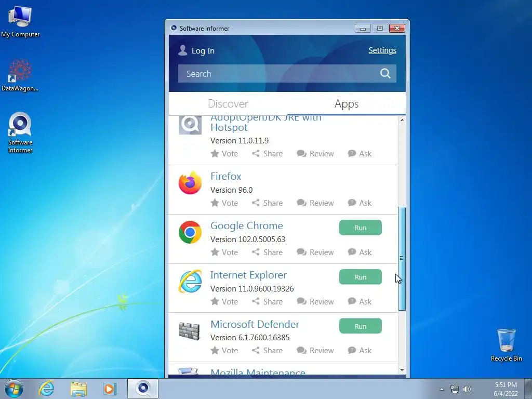Share the Microsoft Defender entry
Viewport: 532px width, 399px height.
click(x=268, y=351)
